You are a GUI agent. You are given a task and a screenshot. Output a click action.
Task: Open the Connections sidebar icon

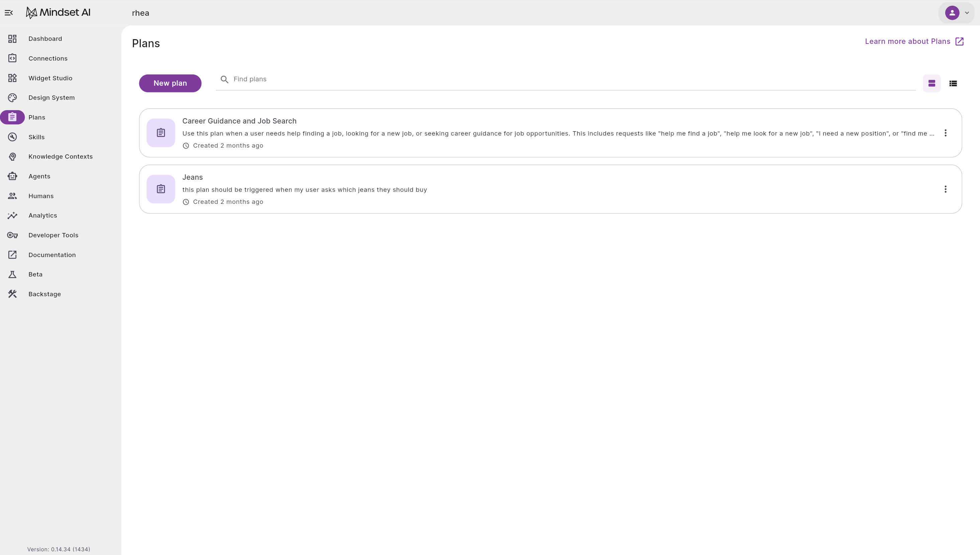(x=13, y=58)
